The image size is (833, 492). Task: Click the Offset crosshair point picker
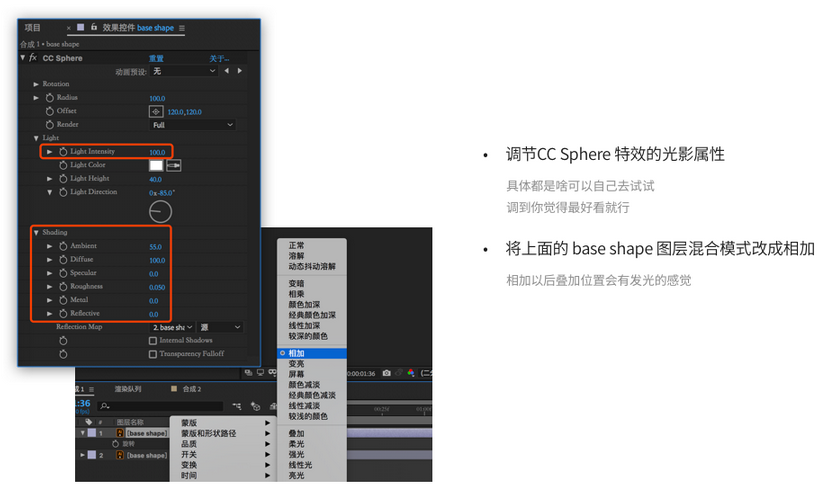pyautogui.click(x=155, y=112)
